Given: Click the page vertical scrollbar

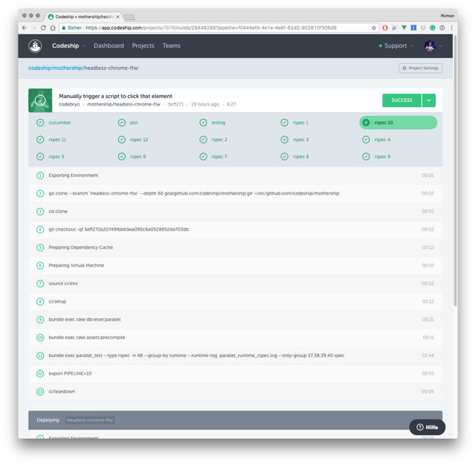Looking at the screenshot, I should pos(455,170).
